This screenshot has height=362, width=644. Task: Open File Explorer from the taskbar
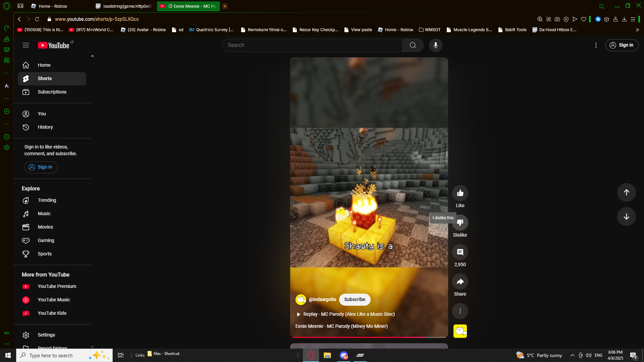pyautogui.click(x=327, y=355)
